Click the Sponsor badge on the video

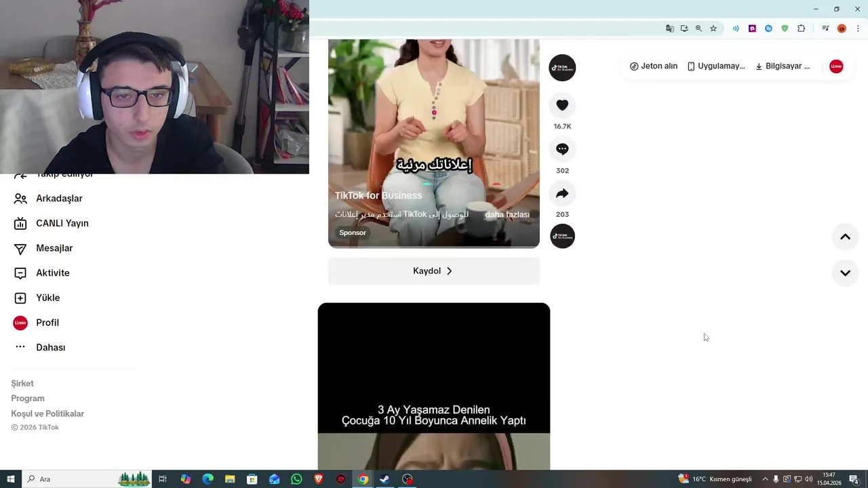(353, 232)
